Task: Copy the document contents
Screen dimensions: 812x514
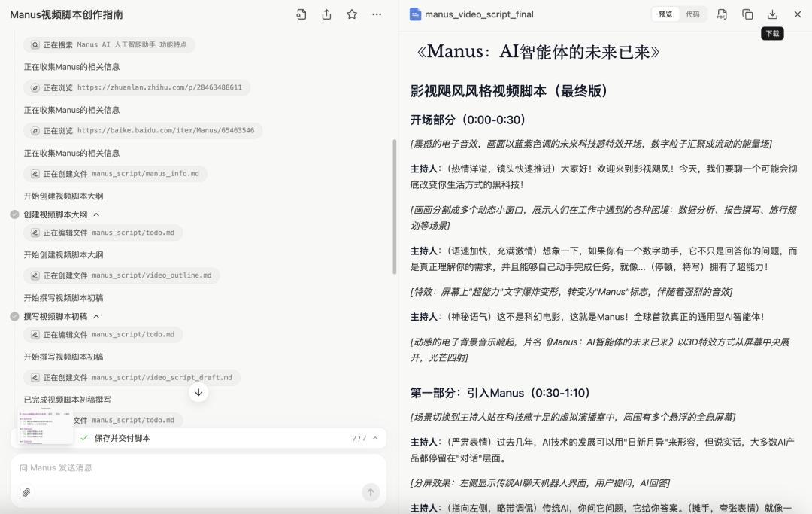Action: [747, 14]
